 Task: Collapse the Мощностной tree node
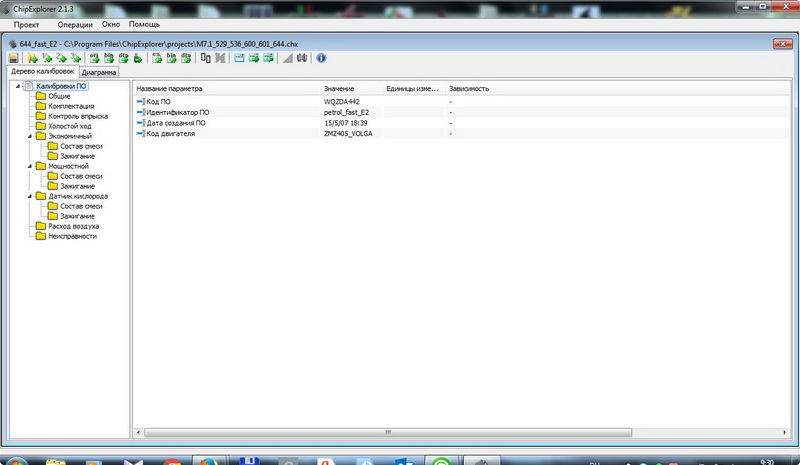[x=29, y=166]
